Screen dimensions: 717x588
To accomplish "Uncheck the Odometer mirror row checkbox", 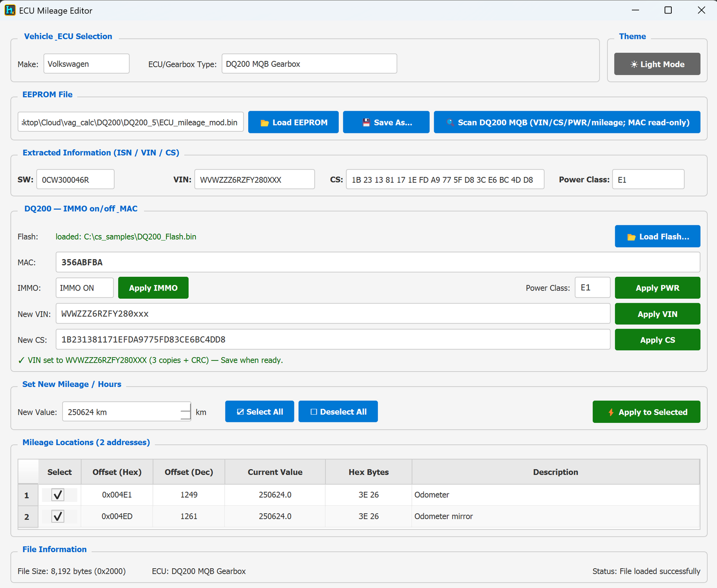I will (58, 516).
